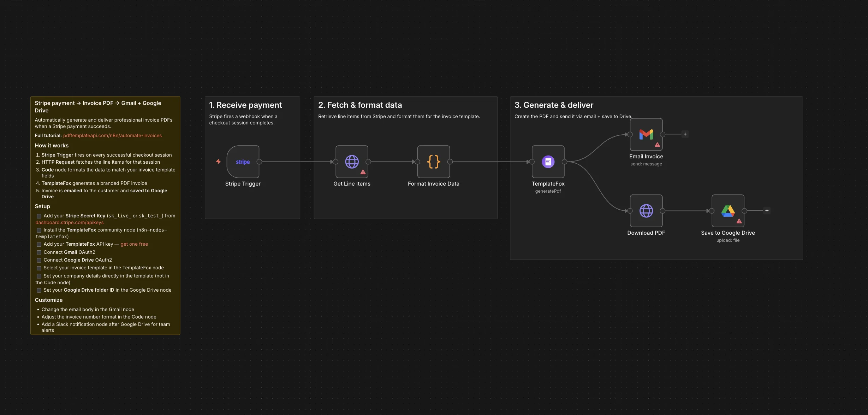Follow the get one free link

pos(134,244)
